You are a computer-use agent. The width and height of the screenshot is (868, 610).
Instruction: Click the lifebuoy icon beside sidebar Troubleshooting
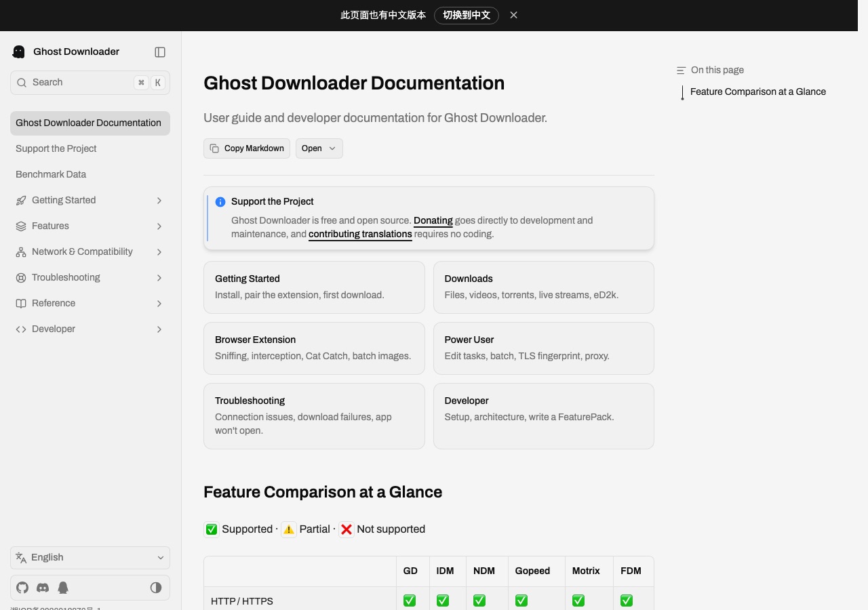click(x=21, y=277)
